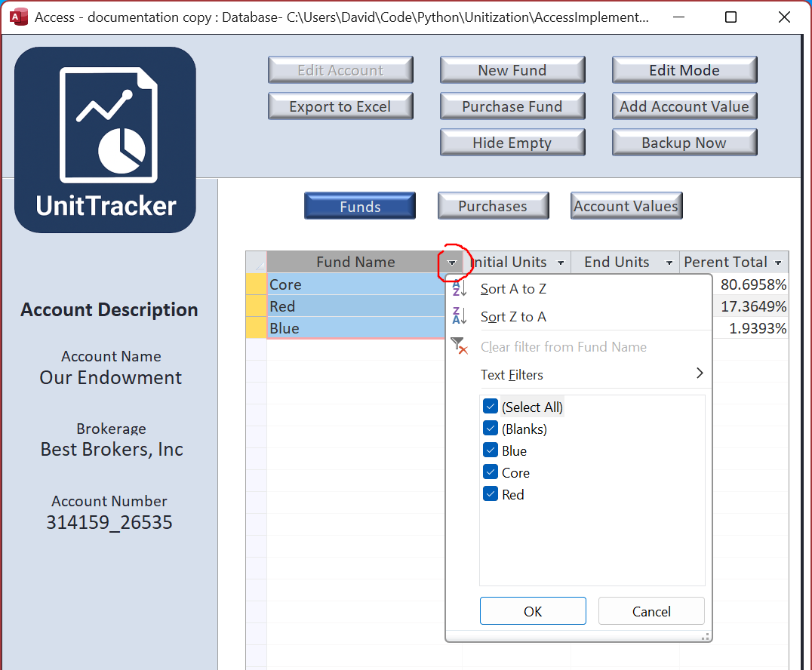Switch to the Funds tab
This screenshot has height=670, width=812.
(x=360, y=206)
